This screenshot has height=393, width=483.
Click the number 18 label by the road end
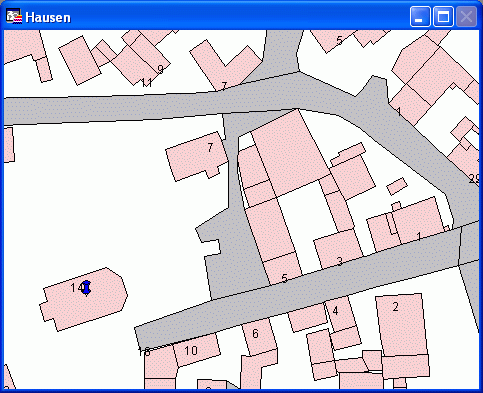pos(144,351)
